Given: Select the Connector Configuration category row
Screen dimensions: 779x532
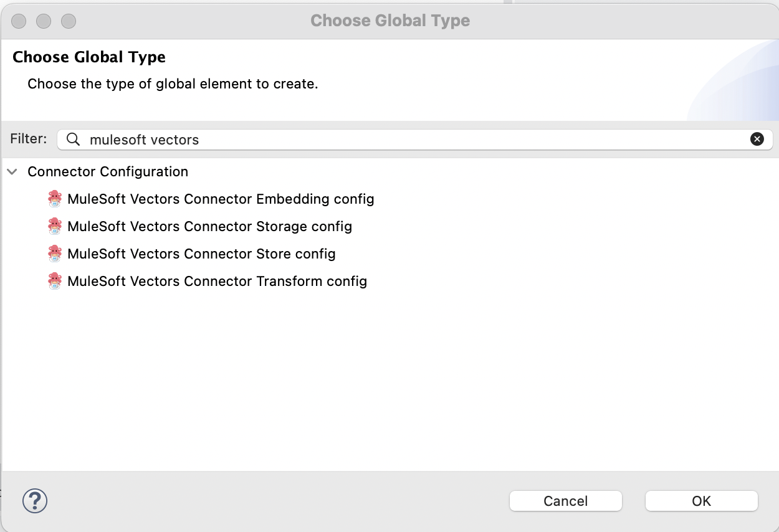Looking at the screenshot, I should [x=108, y=171].
